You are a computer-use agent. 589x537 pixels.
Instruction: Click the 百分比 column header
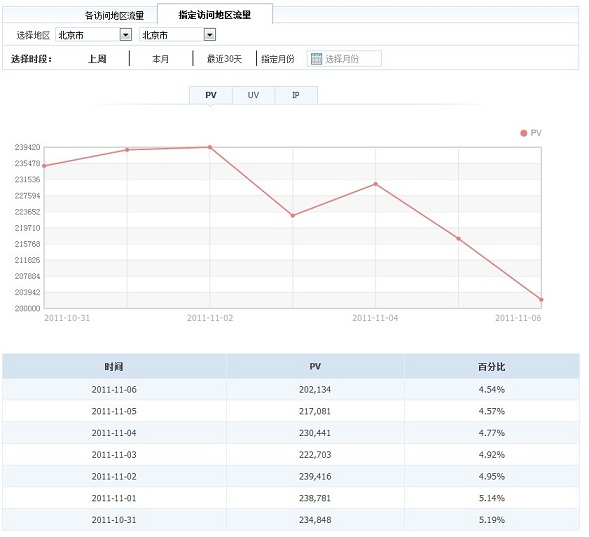[492, 367]
